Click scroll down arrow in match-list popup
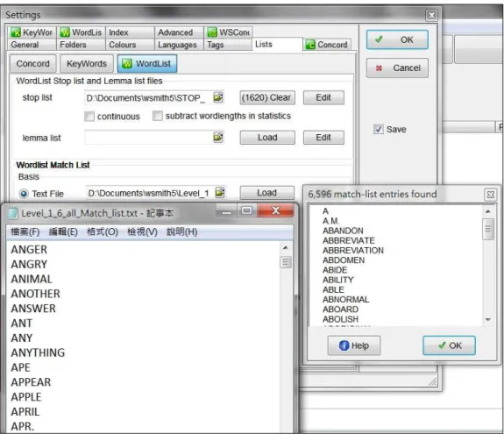Screen dimensions: 504x434 [488, 320]
